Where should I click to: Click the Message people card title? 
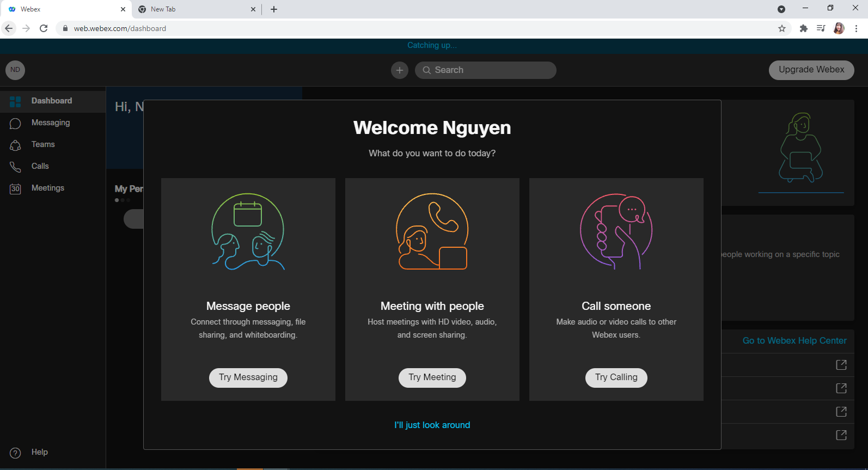(x=248, y=306)
